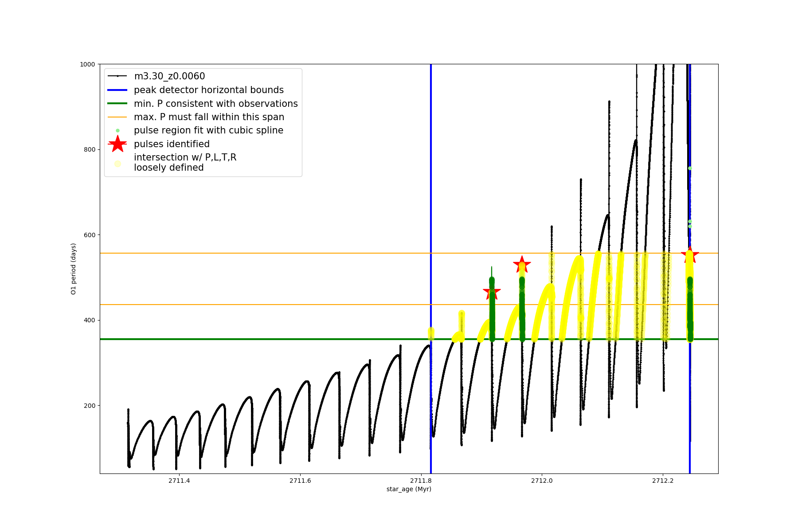798x532 pixels.
Task: Click the 'peak detector horizontal bounds' legend label
Action: [209, 90]
